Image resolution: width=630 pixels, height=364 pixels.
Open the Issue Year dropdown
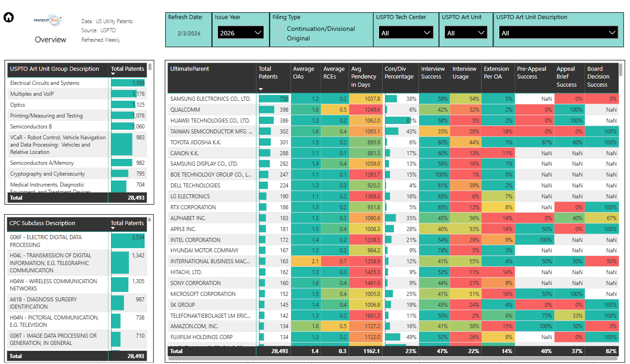(x=240, y=32)
